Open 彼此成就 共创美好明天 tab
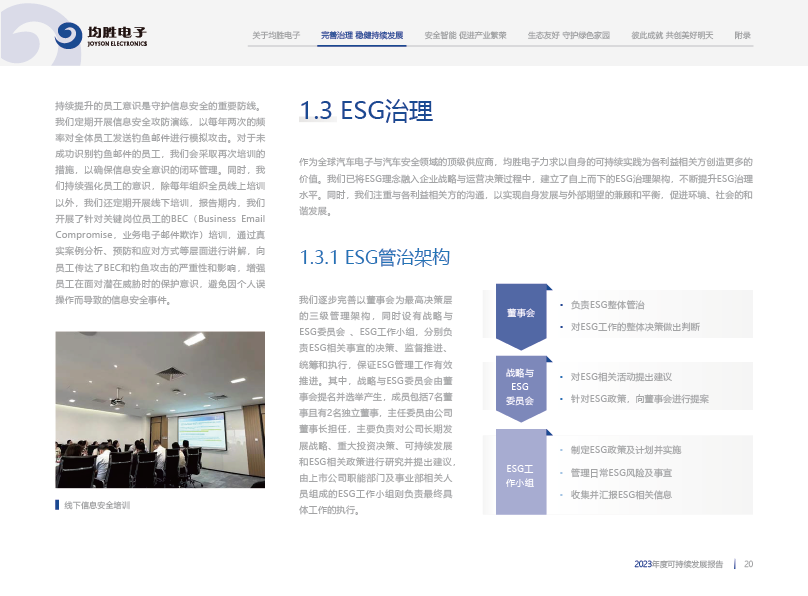The image size is (808, 596). pyautogui.click(x=672, y=35)
